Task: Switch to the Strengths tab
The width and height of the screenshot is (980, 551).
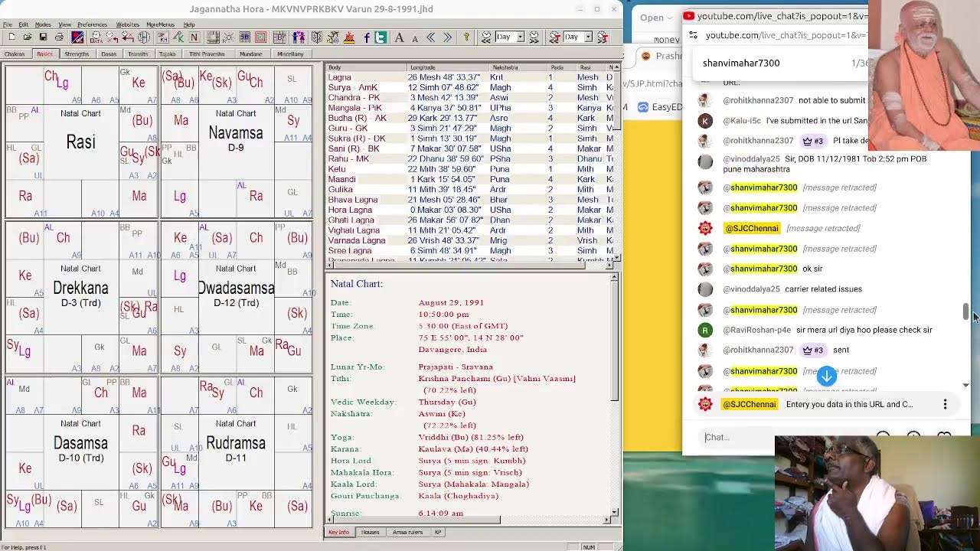Action: [x=77, y=54]
